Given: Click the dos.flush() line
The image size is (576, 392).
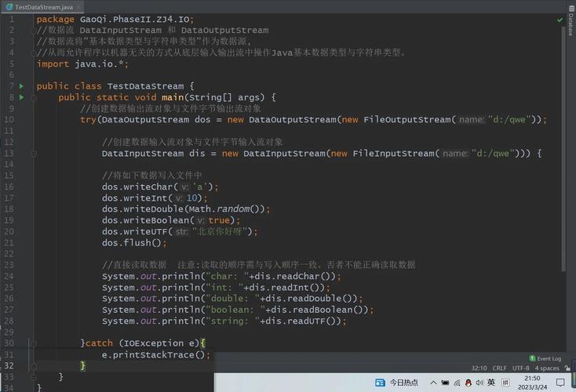Looking at the screenshot, I should 134,243.
